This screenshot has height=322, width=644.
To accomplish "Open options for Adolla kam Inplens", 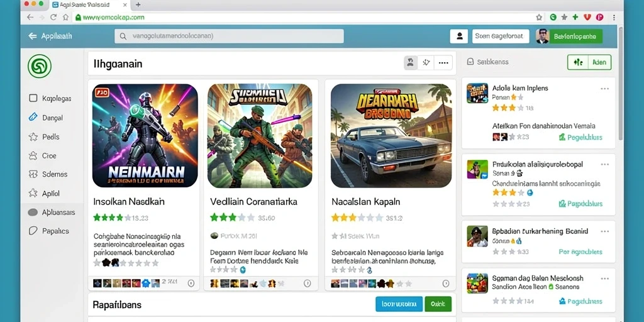I will click(604, 89).
